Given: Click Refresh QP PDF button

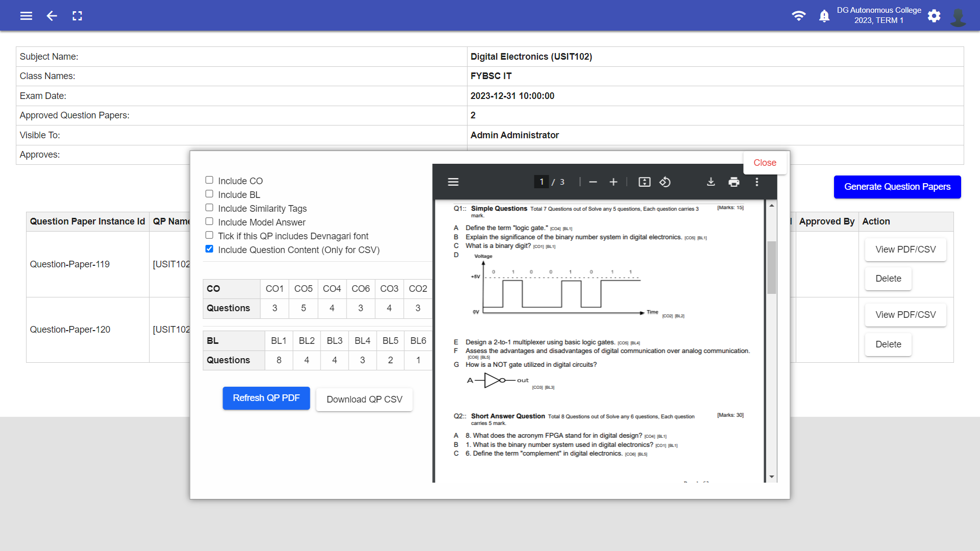Looking at the screenshot, I should [266, 398].
